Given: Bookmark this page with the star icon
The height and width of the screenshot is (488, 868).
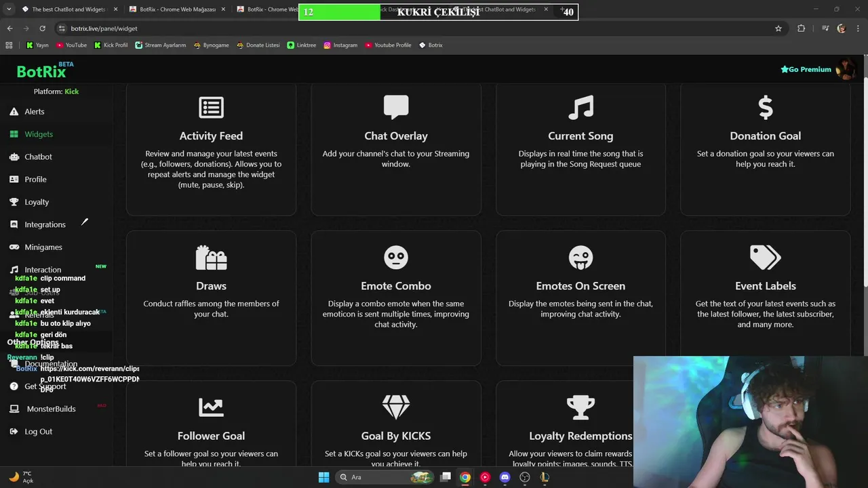Looking at the screenshot, I should [x=778, y=28].
